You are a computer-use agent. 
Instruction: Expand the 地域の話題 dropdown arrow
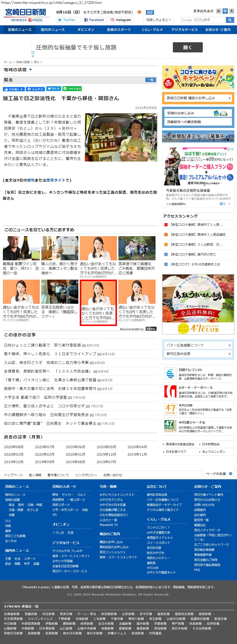coord(30,70)
